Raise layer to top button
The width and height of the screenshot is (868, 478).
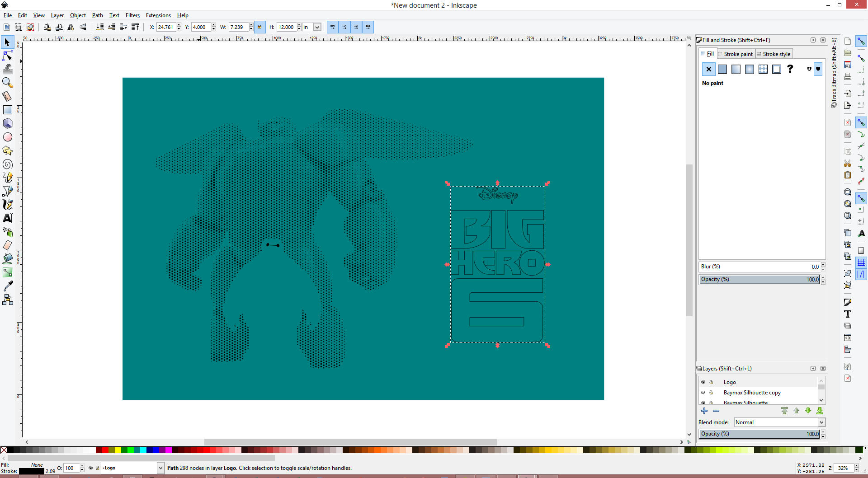click(785, 411)
